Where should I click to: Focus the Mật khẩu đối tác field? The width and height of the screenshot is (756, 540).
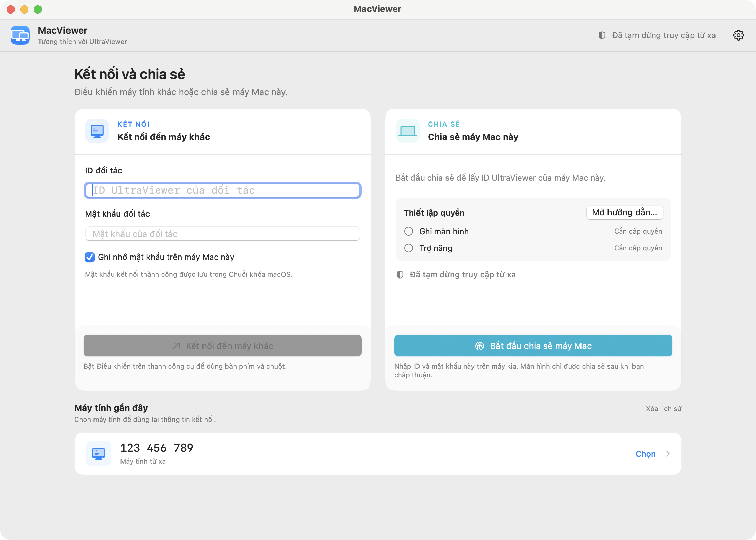223,234
